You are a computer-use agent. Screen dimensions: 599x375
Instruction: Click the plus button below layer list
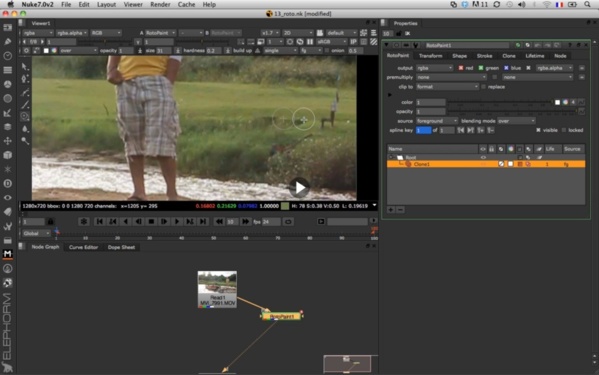391,210
